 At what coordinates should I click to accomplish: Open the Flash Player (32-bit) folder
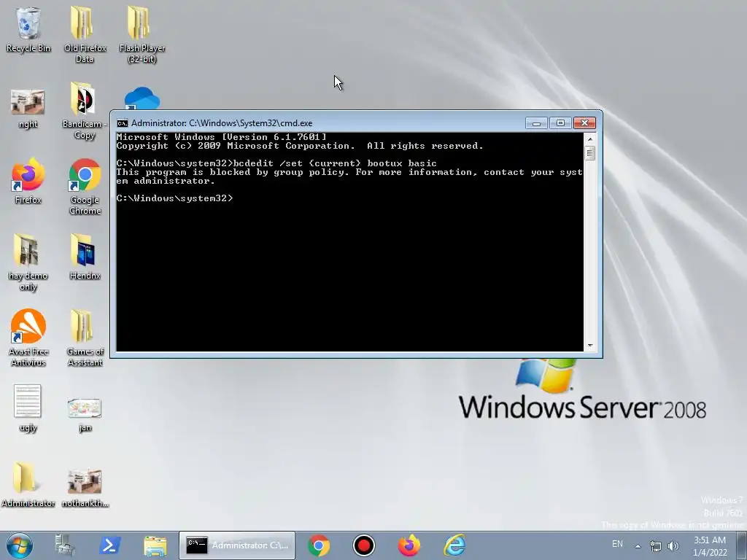coord(142,34)
